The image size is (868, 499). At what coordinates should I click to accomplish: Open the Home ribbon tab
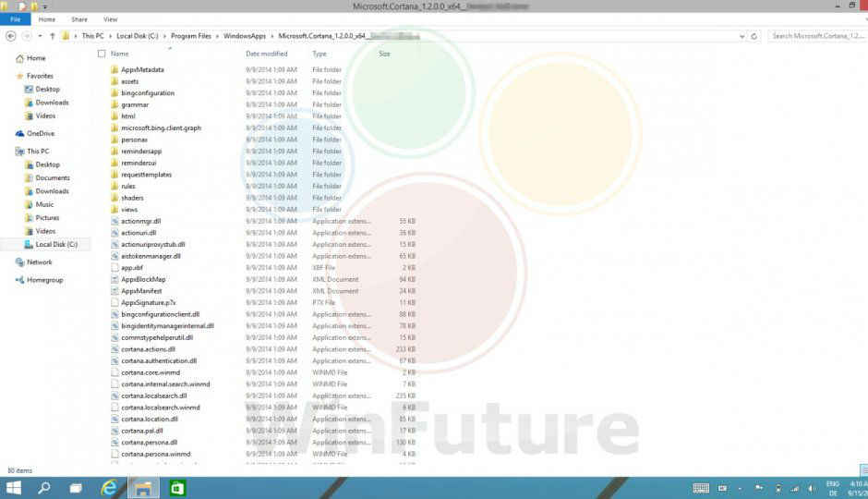[47, 19]
